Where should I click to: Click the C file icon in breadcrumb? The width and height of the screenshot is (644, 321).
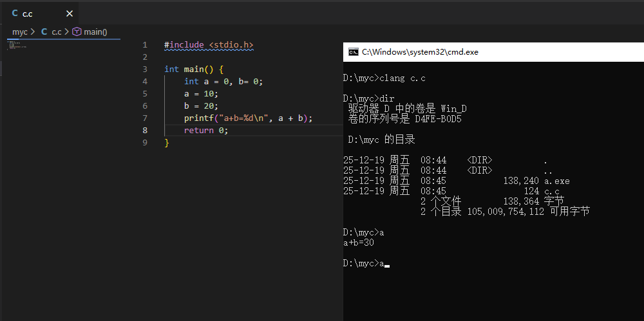pyautogui.click(x=44, y=32)
